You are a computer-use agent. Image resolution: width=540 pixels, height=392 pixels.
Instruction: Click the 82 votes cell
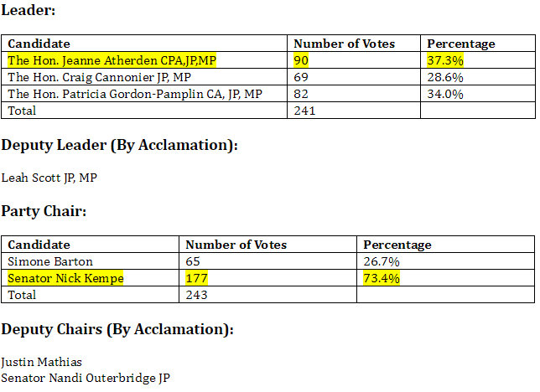pos(302,94)
